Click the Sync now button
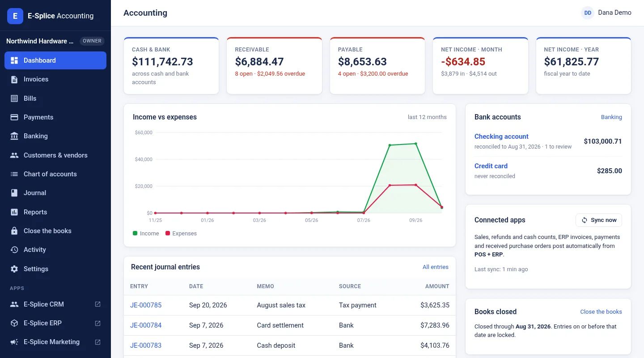The height and width of the screenshot is (358, 644). [x=599, y=220]
